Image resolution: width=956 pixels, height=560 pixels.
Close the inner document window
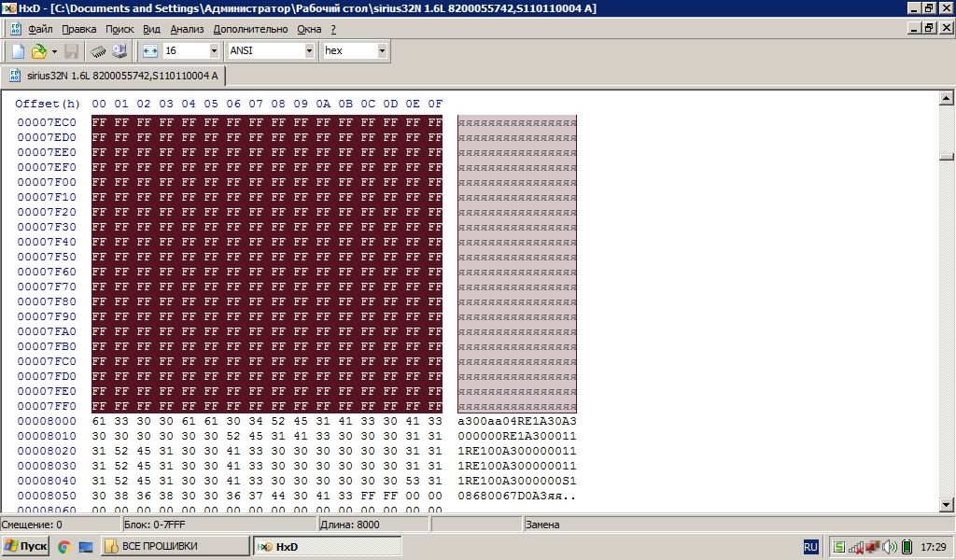tap(947, 28)
